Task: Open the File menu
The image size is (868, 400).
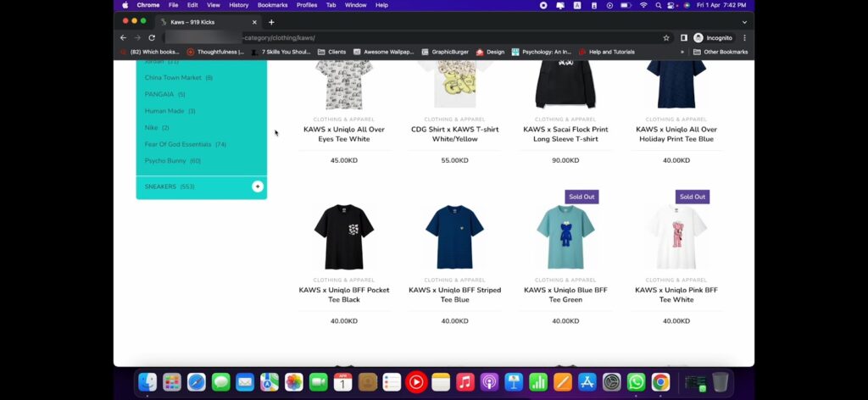Action: tap(173, 5)
